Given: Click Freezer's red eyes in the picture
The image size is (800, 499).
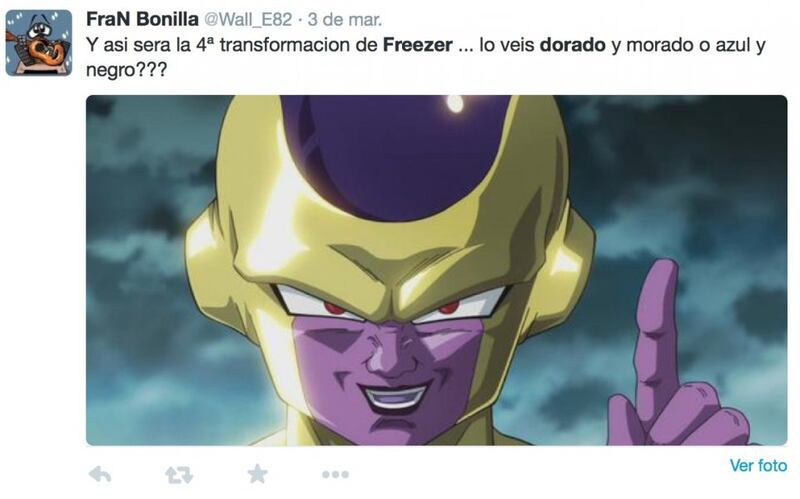Looking at the screenshot, I should click(392, 308).
